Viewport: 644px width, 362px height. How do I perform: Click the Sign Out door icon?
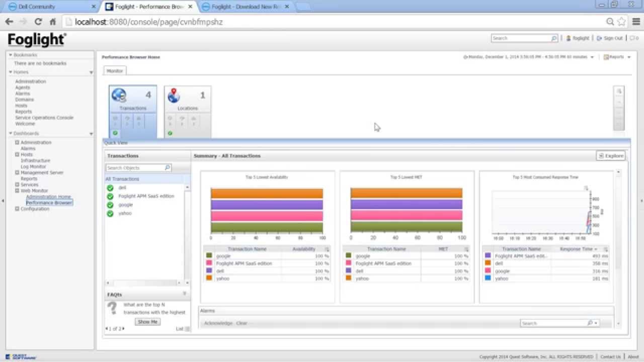(599, 38)
